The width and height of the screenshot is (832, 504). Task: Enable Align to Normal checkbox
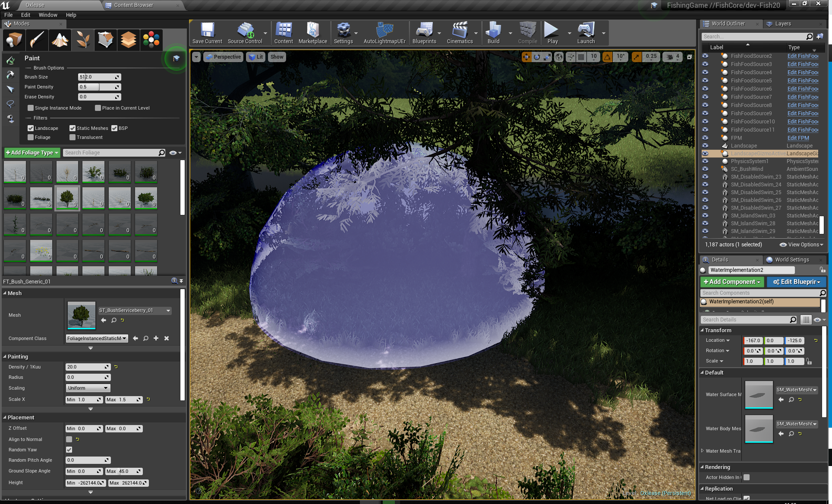point(69,439)
